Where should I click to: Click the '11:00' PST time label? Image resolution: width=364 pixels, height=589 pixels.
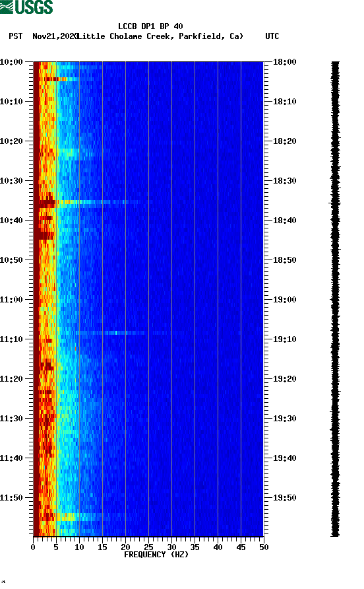(x=11, y=300)
